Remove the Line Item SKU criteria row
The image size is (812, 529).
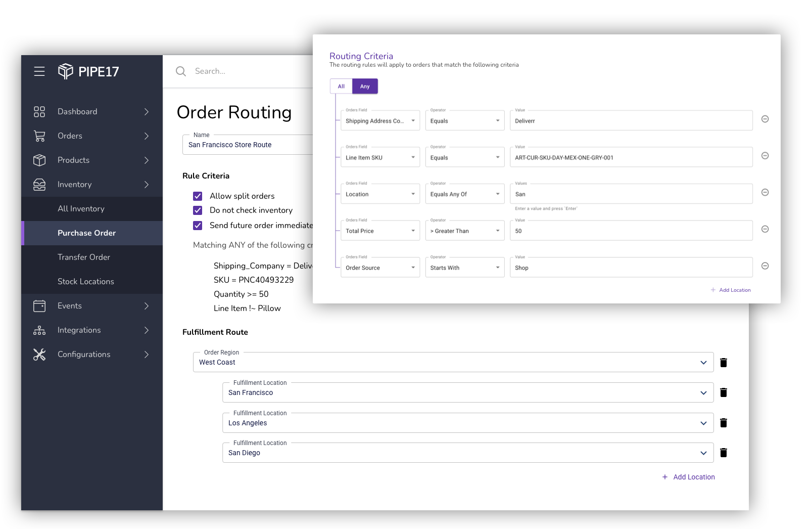point(765,156)
